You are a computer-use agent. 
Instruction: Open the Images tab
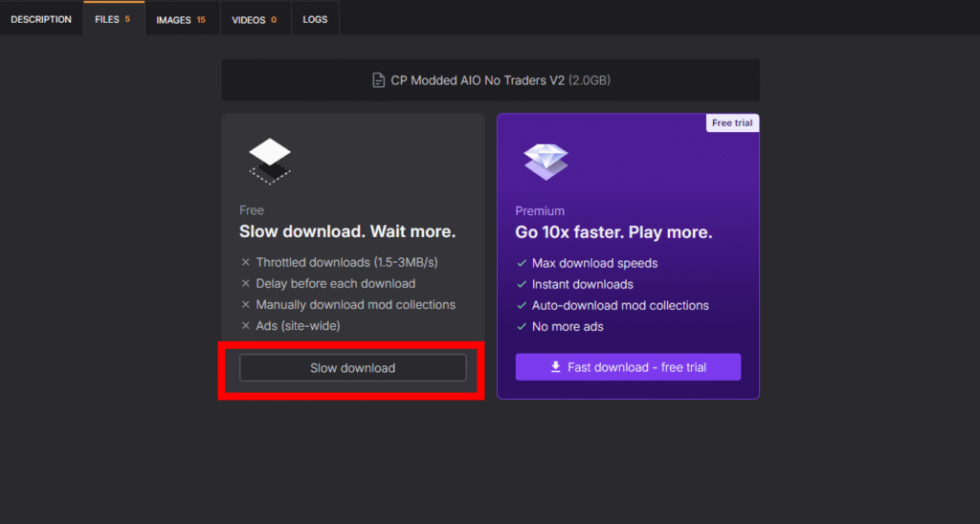pos(181,19)
